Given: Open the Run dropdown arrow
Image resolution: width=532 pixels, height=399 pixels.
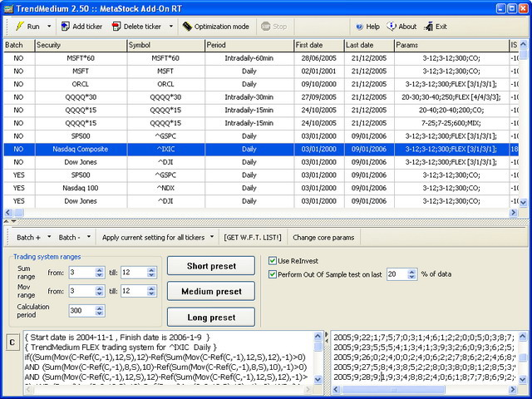Looking at the screenshot, I should [x=49, y=26].
